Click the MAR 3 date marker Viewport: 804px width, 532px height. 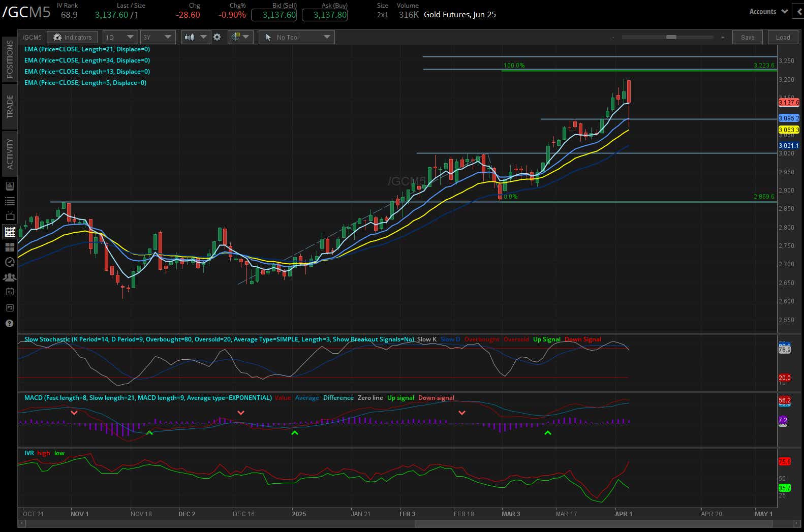(x=511, y=514)
